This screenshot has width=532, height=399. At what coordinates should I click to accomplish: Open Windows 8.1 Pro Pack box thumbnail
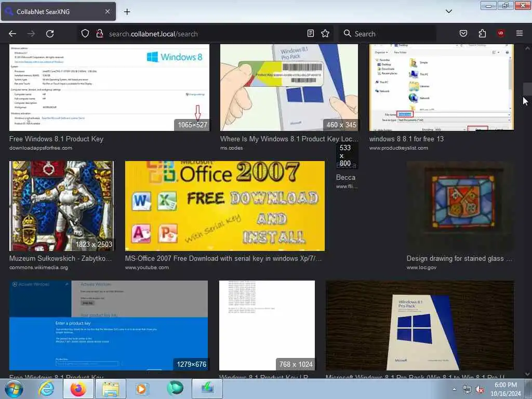(x=420, y=325)
